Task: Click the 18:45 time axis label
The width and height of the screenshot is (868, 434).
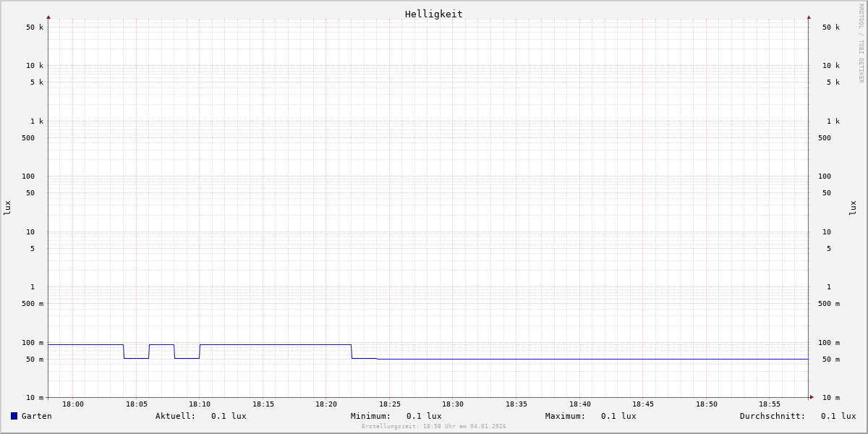Action: (643, 404)
